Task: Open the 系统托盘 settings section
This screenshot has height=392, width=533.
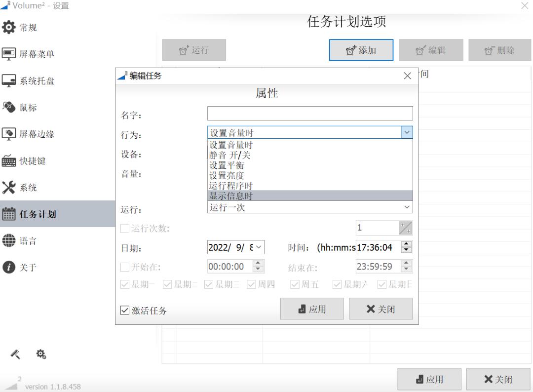Action: pos(35,80)
